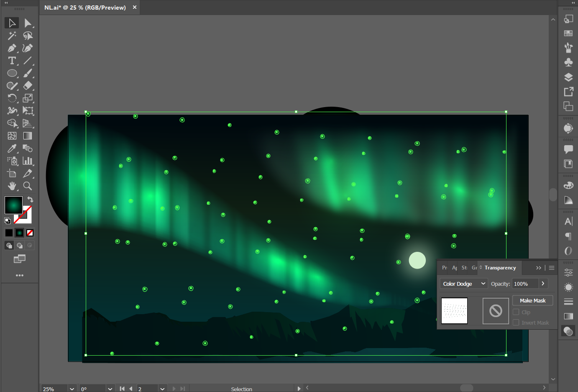The image size is (578, 392).
Task: Select the Column Graph tool
Action: click(28, 161)
